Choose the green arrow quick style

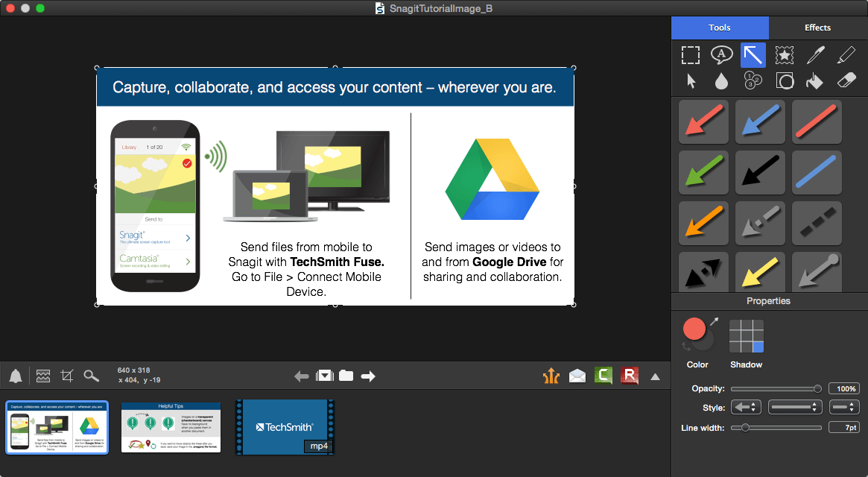(x=703, y=172)
